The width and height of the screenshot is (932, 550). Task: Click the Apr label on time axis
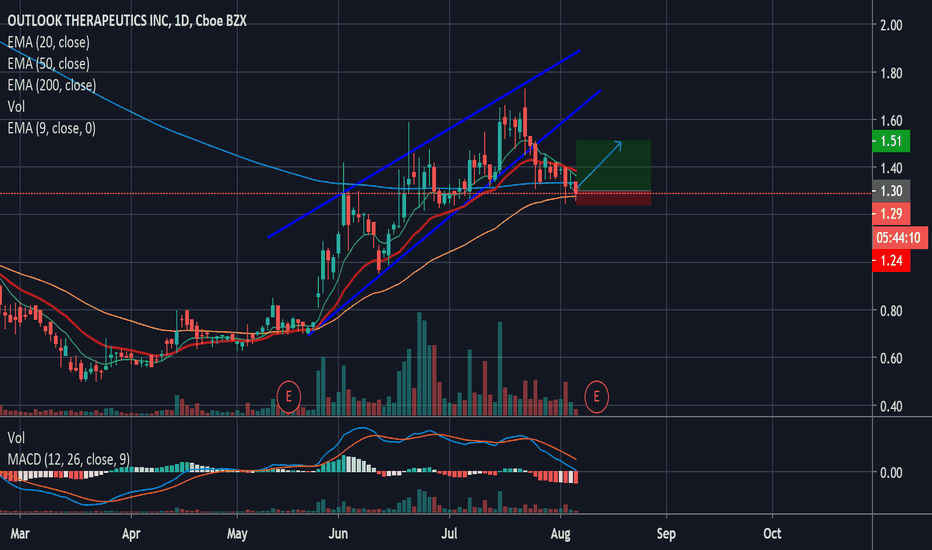click(x=131, y=533)
